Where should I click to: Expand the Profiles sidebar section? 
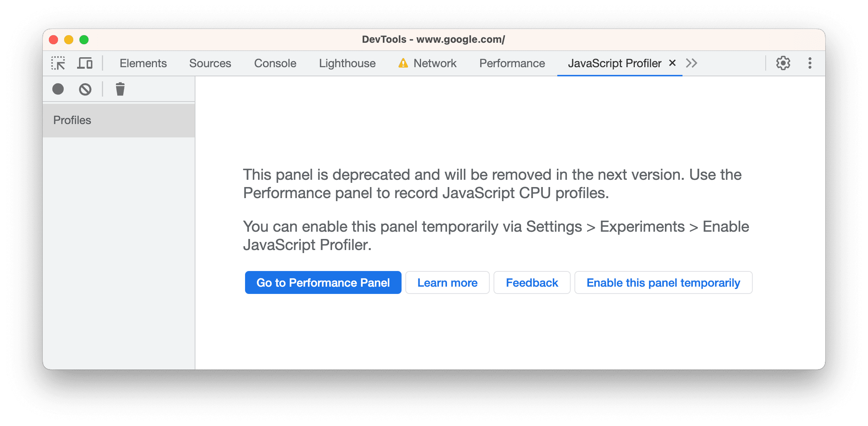click(x=71, y=119)
